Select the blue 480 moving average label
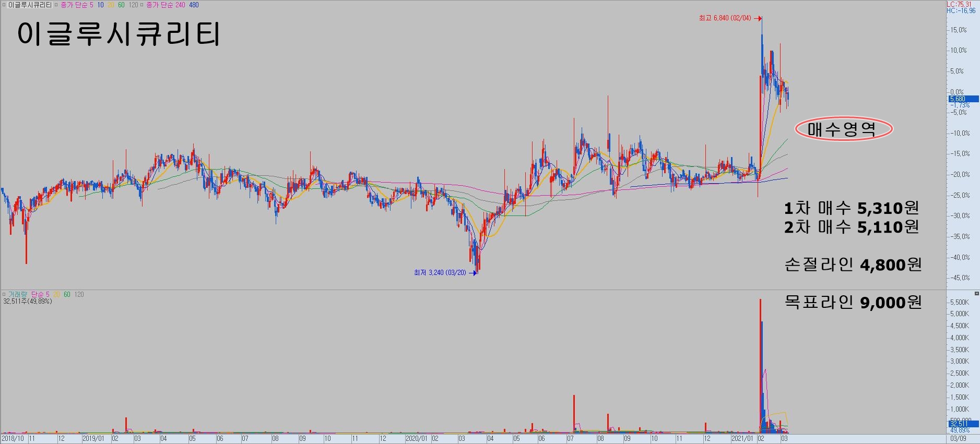The image size is (980, 444). coord(194,5)
